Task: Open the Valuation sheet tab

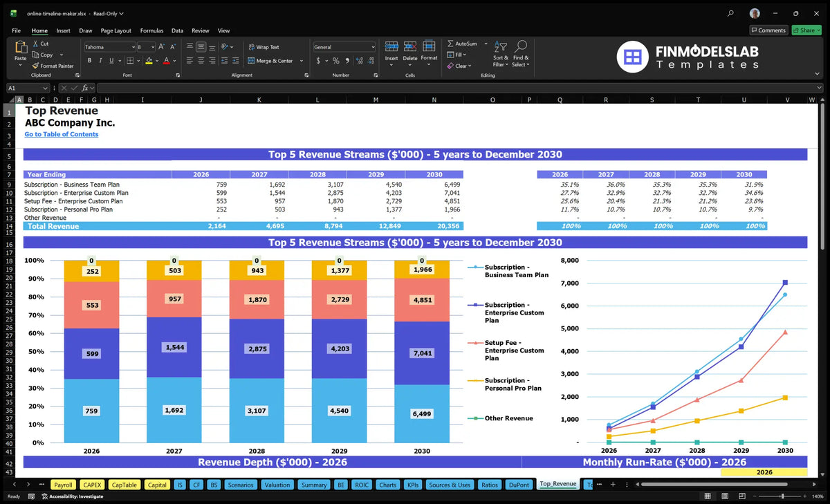Action: click(x=277, y=485)
